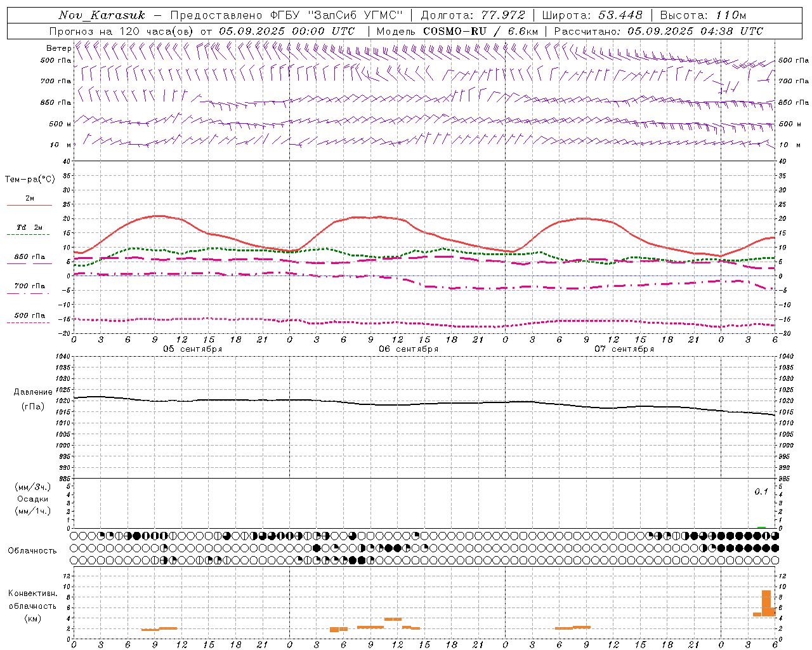
Task: Select the '05 сентября' date label
Action: (193, 349)
